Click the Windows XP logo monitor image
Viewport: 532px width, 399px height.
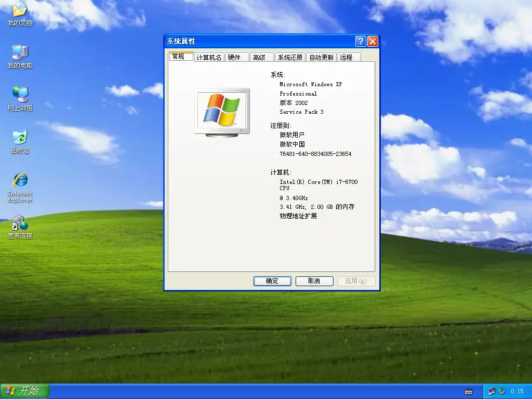point(222,113)
